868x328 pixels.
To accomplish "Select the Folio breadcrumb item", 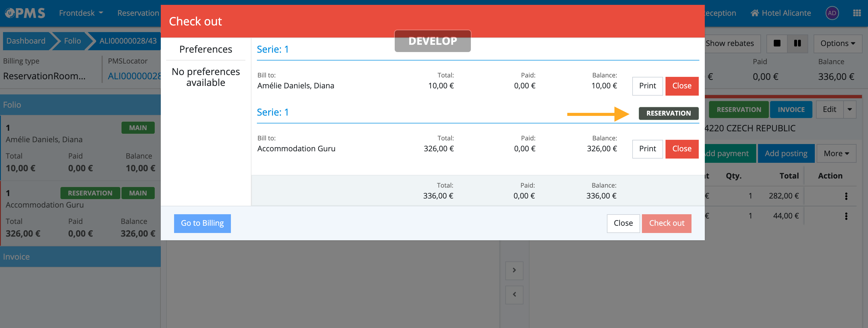I will 72,41.
